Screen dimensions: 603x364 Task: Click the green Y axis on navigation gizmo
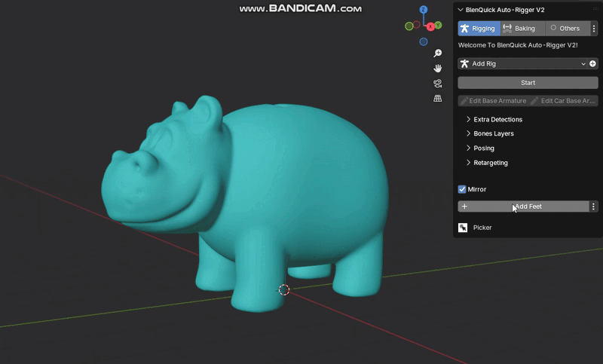pyautogui.click(x=438, y=26)
